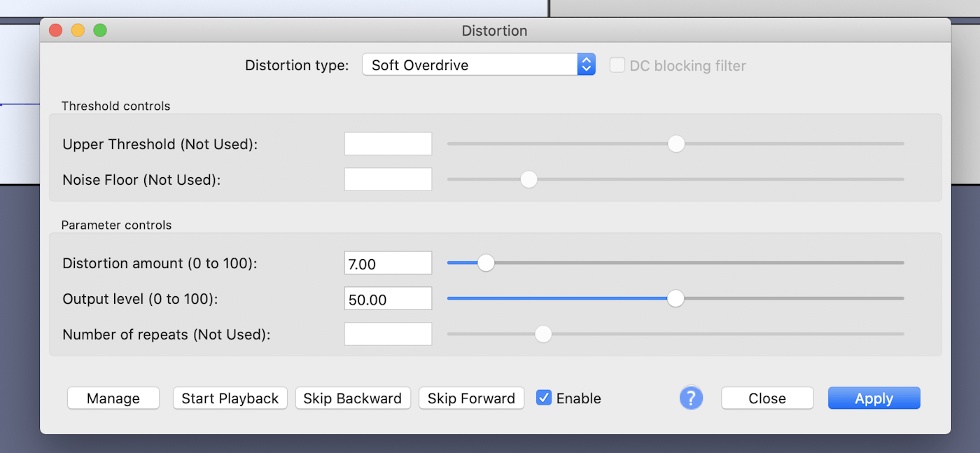Toggle the Enable checkbox
This screenshot has height=453, width=980.
pyautogui.click(x=544, y=398)
